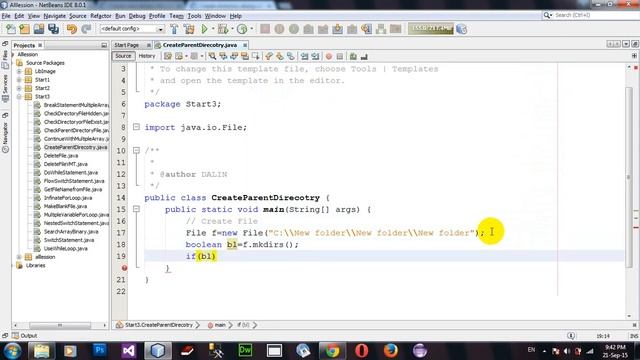Click the Uncomment code icon in editor toolbar
Image resolution: width=640 pixels, height=360 pixels.
point(364,56)
